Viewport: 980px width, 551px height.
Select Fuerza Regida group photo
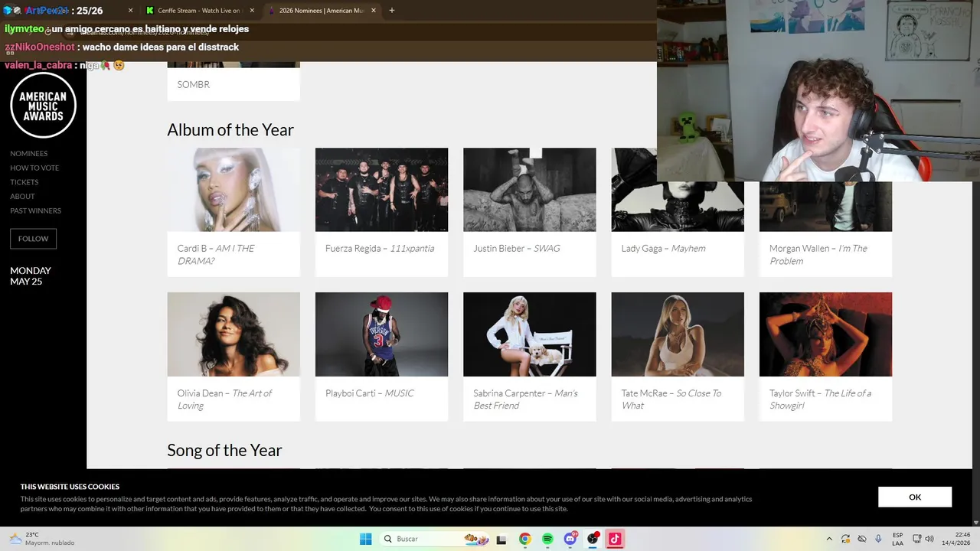(x=381, y=190)
